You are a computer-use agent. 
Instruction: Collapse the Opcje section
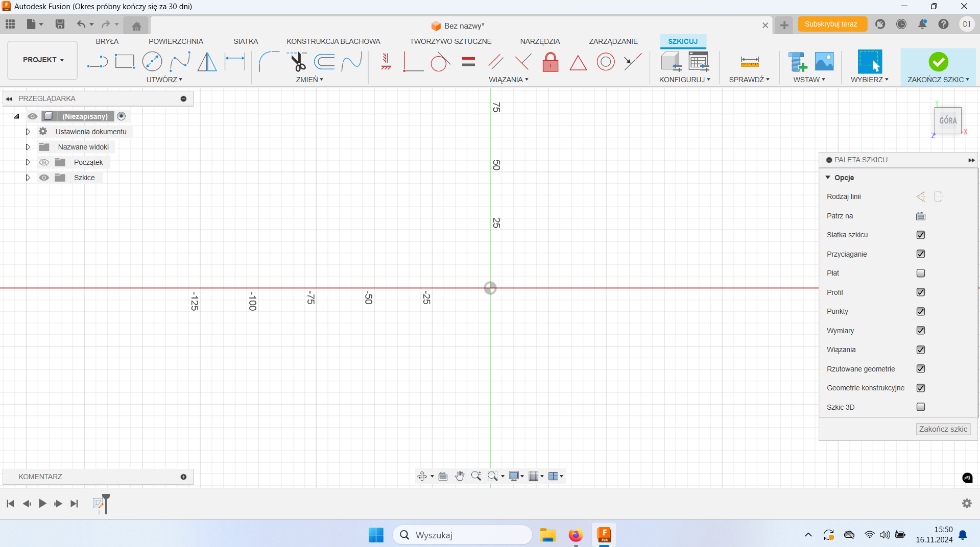coord(828,178)
